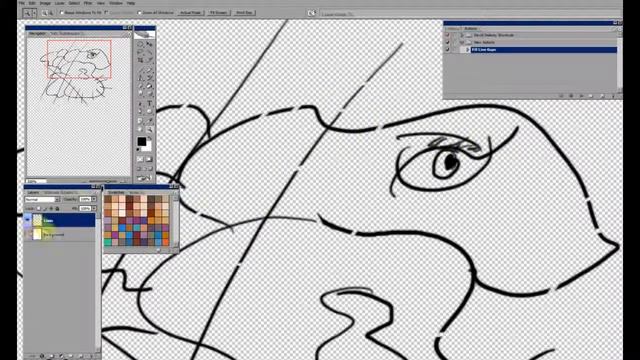Select the Pen tool

pyautogui.click(x=140, y=111)
